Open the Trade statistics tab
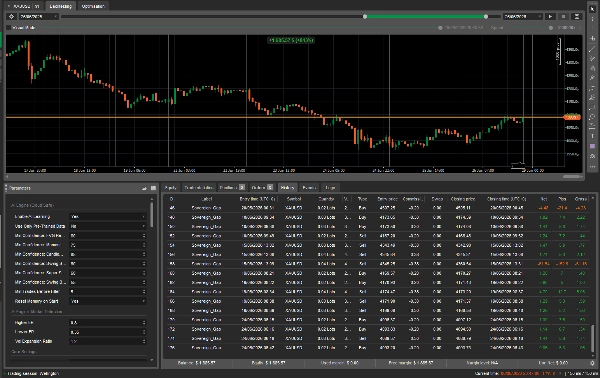Viewport: 600px width, 378px height. pos(198,187)
